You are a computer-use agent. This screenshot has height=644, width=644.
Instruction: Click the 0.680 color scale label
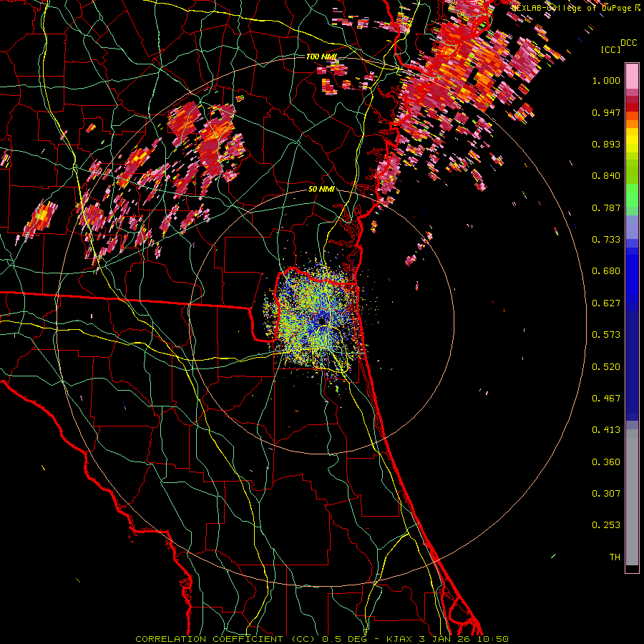pos(606,271)
